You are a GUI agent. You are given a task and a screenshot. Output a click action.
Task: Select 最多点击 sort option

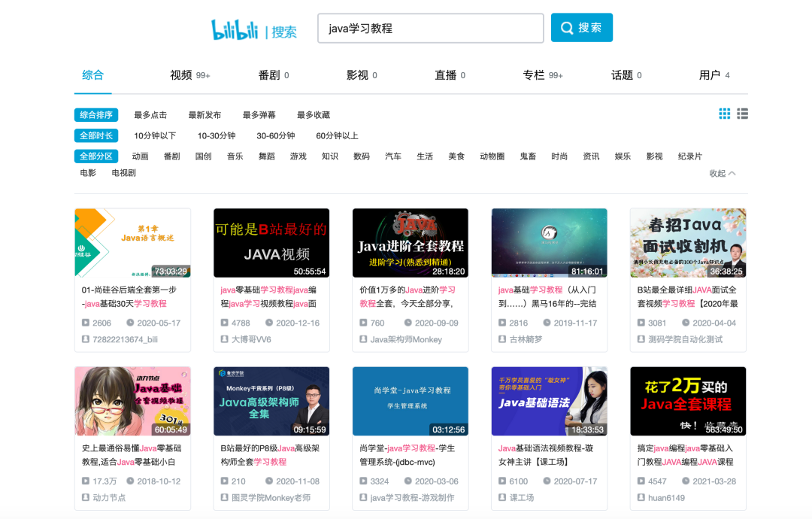tap(150, 115)
